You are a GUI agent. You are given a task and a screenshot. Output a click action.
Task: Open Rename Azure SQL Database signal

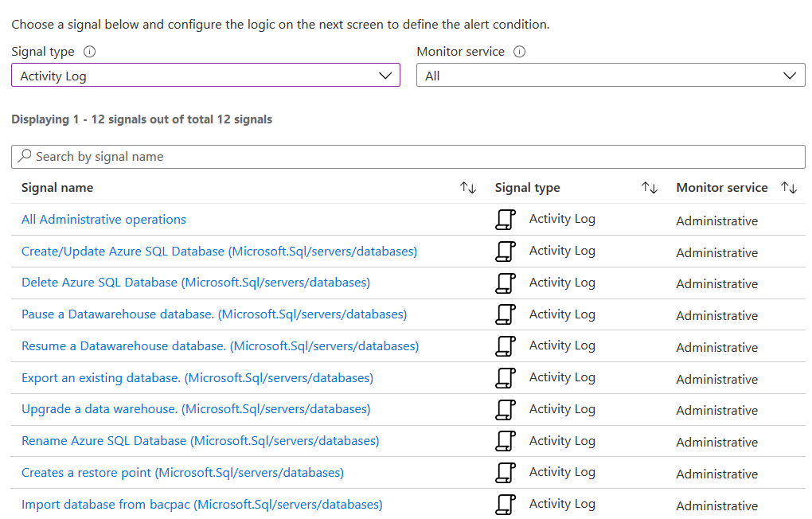(200, 441)
